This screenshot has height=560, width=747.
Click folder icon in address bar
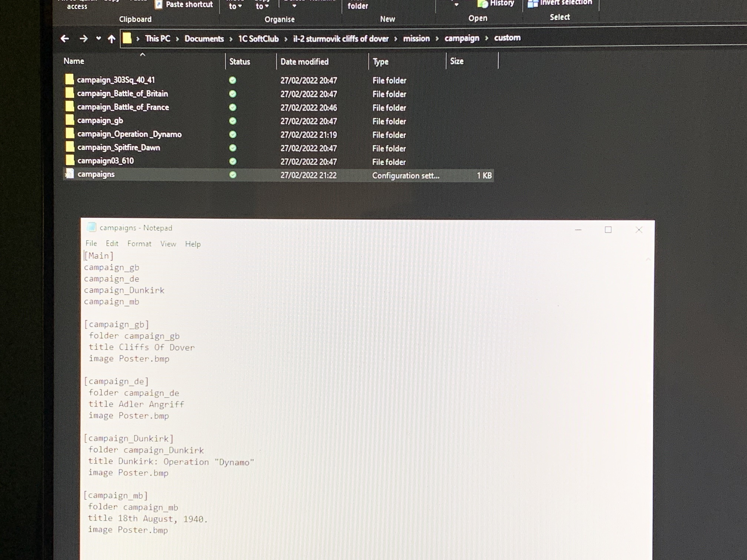[x=127, y=38]
